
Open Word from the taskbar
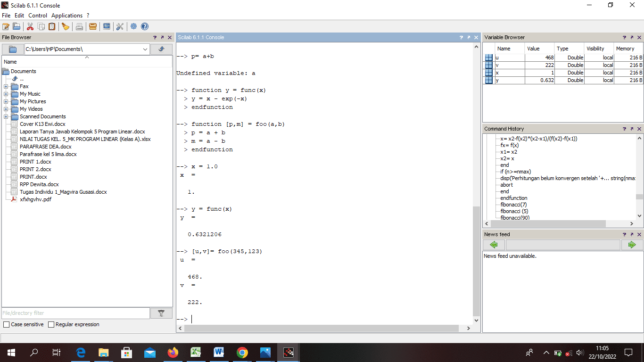(x=219, y=352)
